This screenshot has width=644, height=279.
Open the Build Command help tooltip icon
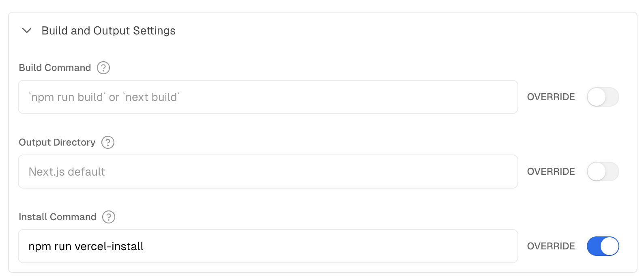pyautogui.click(x=103, y=68)
